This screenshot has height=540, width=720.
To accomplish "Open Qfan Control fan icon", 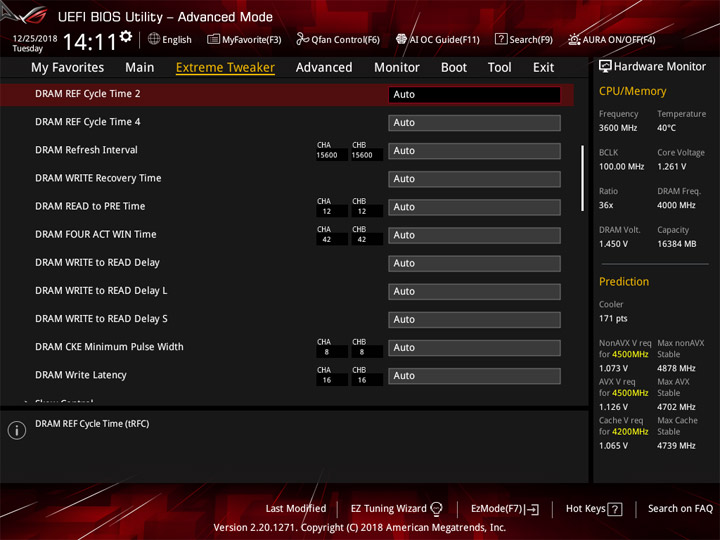I will [x=302, y=39].
